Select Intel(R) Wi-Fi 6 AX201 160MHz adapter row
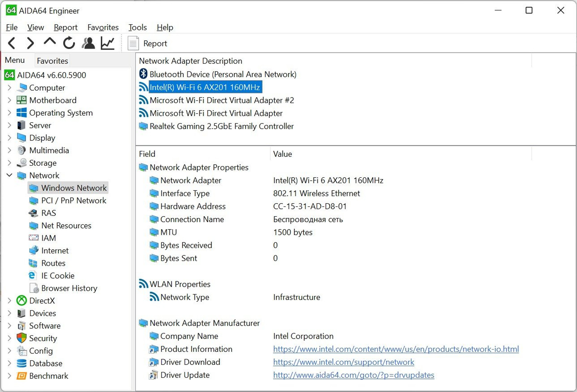The height and width of the screenshot is (392, 577). coord(205,87)
